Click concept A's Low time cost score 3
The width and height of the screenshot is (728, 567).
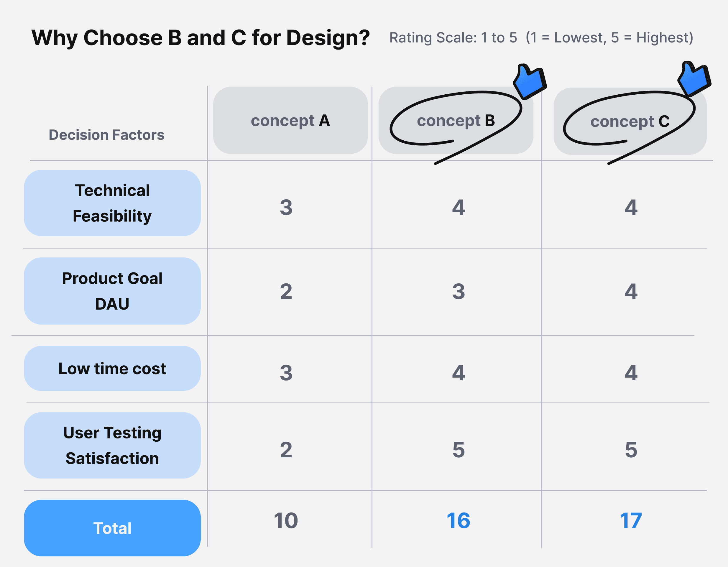(x=286, y=373)
